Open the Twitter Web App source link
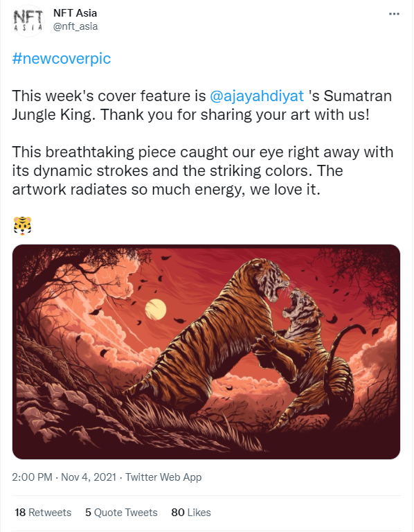Viewport: 414px width, 532px height. tap(163, 477)
